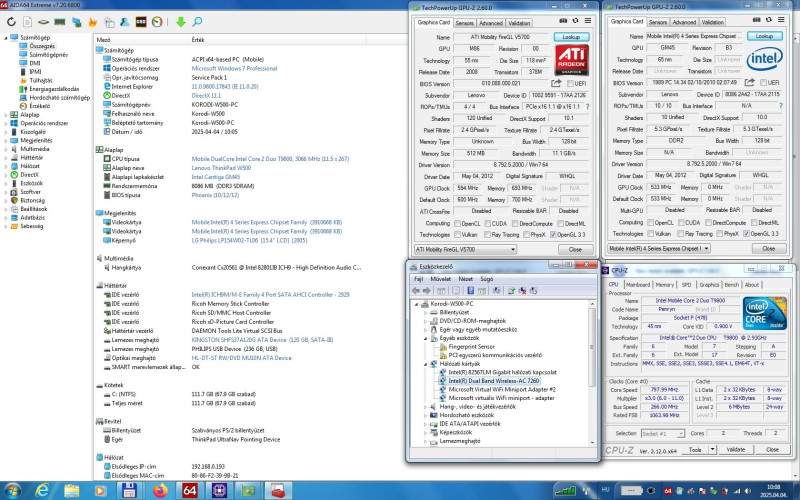Image resolution: width=800 pixels, height=500 pixels.
Task: Switch to Advanced tab in Intel GPU-Z
Action: (x=684, y=22)
